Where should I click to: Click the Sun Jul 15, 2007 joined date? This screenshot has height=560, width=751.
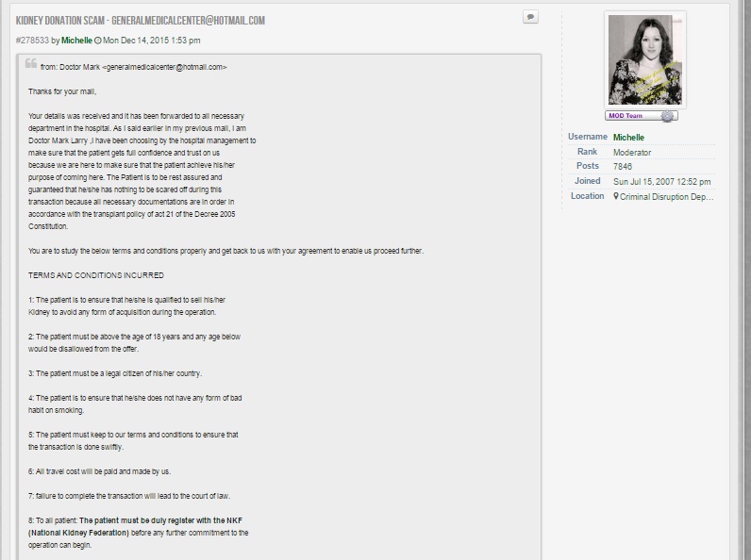pyautogui.click(x=661, y=181)
